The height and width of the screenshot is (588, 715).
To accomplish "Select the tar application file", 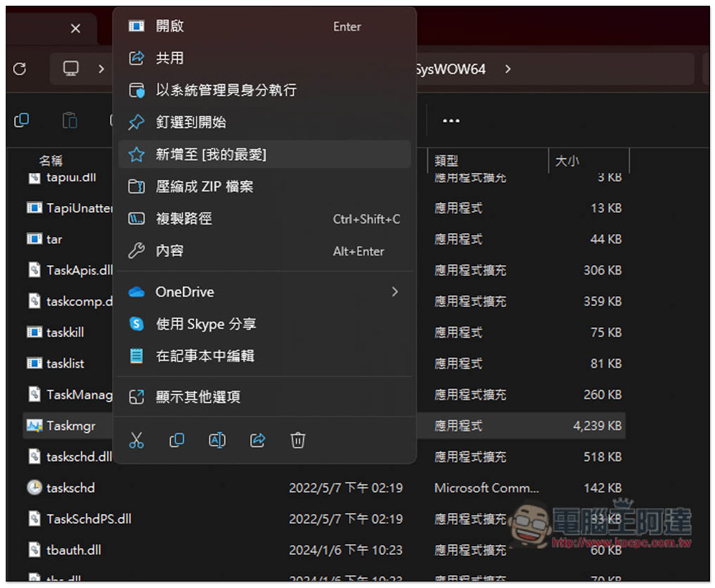I will point(324,240).
